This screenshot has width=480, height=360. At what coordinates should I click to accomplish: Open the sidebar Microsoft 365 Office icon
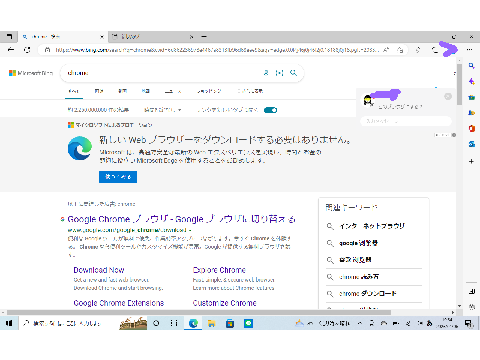tap(471, 128)
